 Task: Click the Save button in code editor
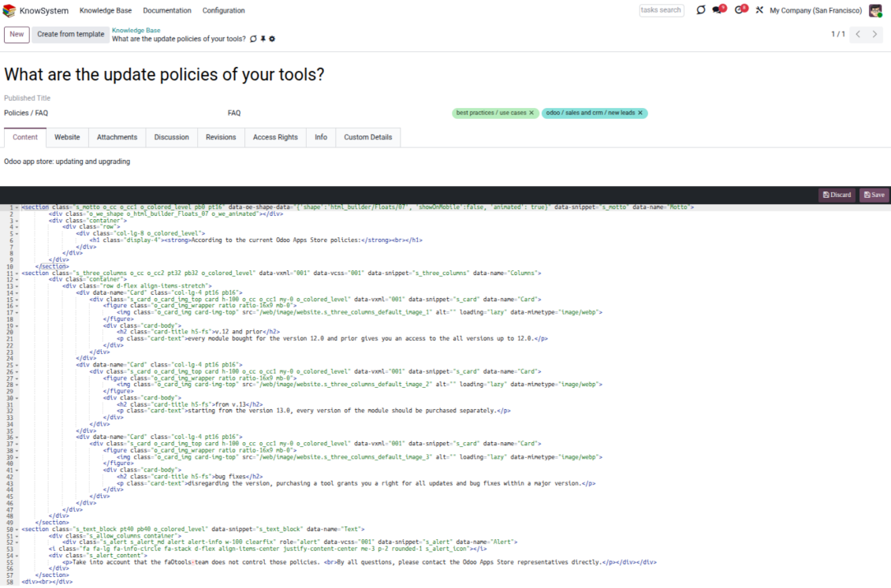point(874,195)
